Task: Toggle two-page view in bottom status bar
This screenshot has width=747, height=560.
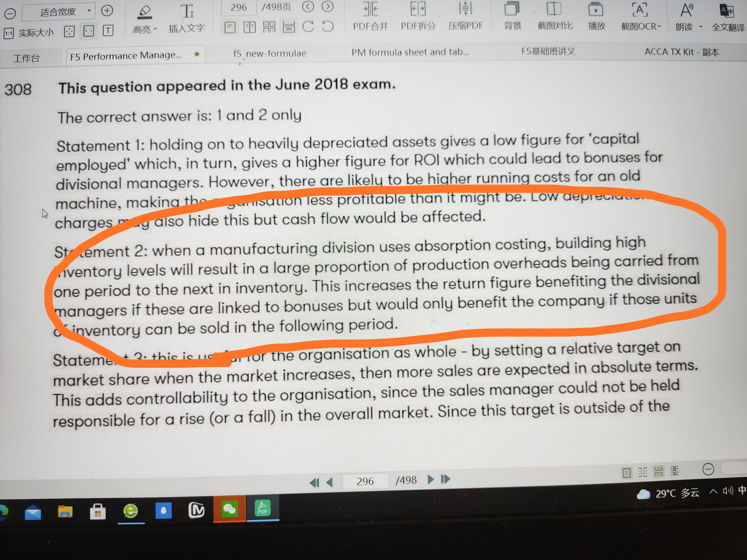Action: coord(642,472)
